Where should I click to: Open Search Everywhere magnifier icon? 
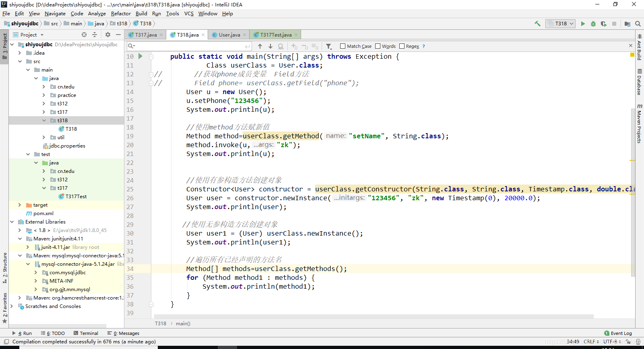click(x=638, y=24)
